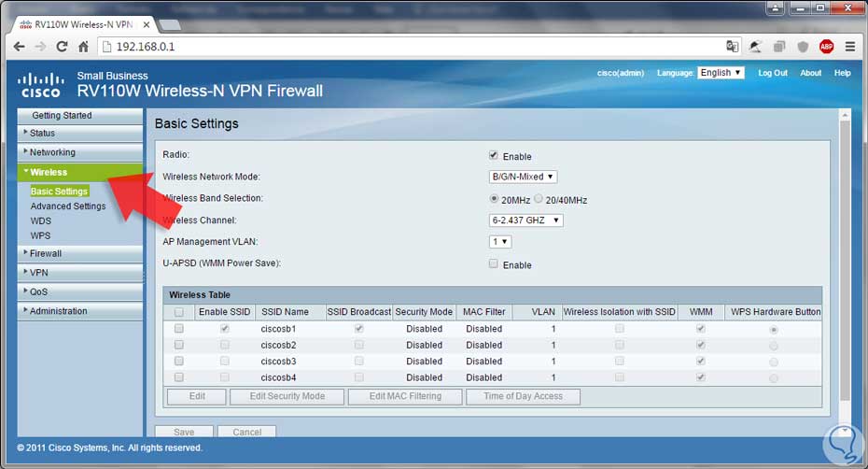Open the WPS wireless page
This screenshot has width=868, height=469.
pyautogui.click(x=40, y=235)
